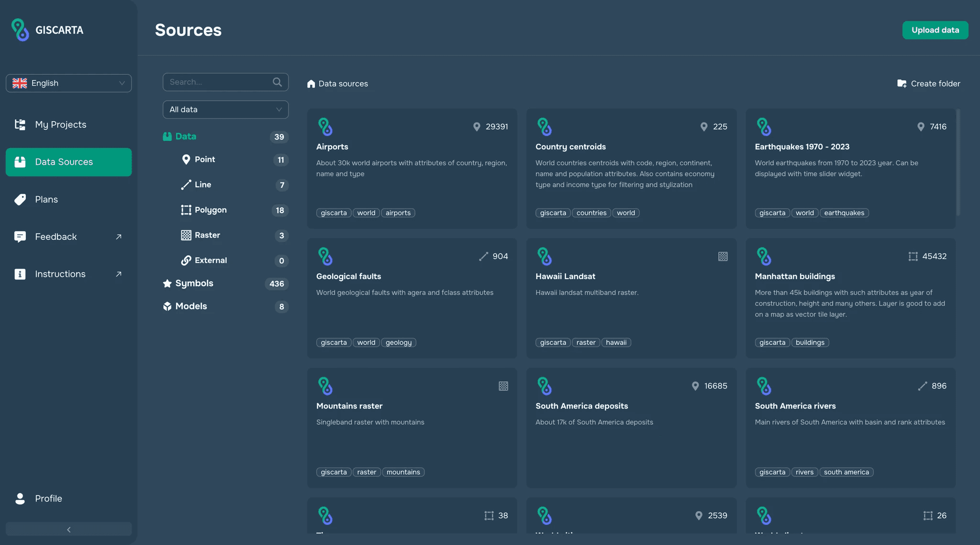This screenshot has height=545, width=980.
Task: Filter by Raster data type
Action: pyautogui.click(x=207, y=235)
